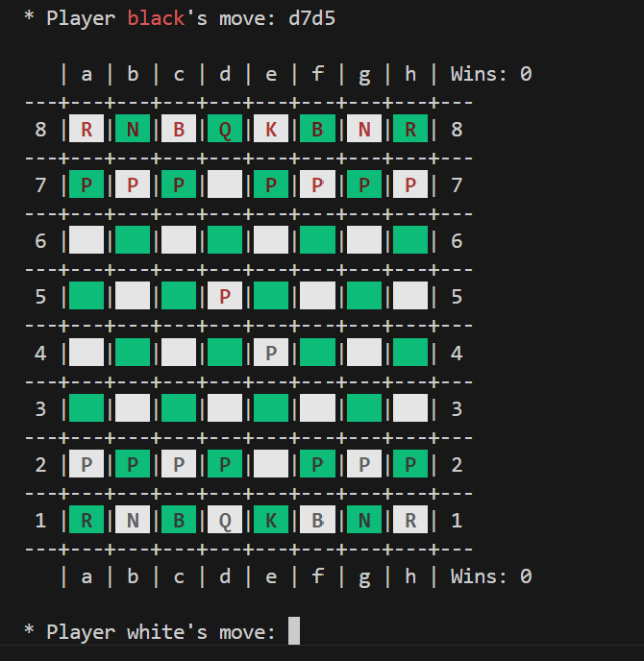Click the empty d7 square
Screen dimensions: 644x661
point(225,185)
